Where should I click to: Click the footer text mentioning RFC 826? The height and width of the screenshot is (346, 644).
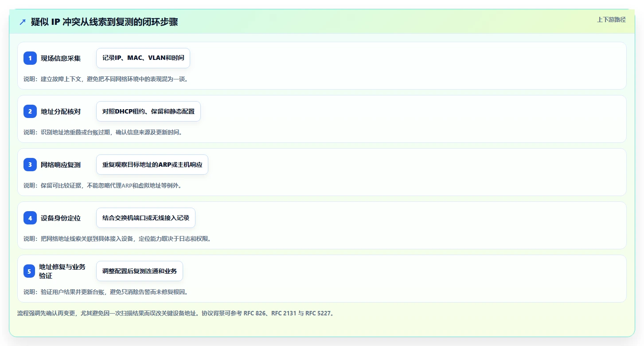pos(176,313)
